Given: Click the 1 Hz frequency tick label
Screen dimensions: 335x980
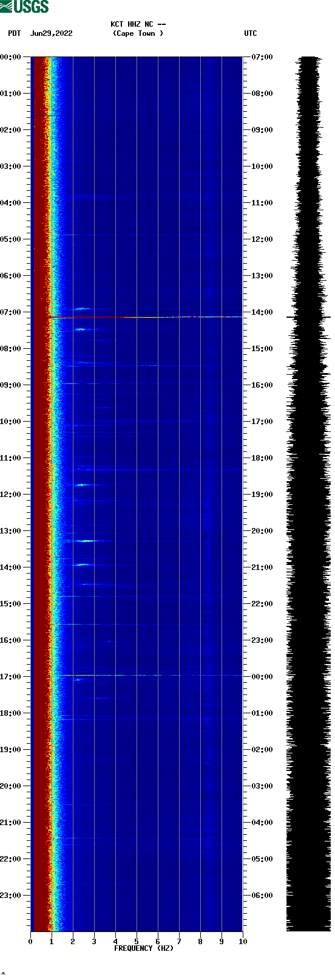Looking at the screenshot, I should point(52,942).
